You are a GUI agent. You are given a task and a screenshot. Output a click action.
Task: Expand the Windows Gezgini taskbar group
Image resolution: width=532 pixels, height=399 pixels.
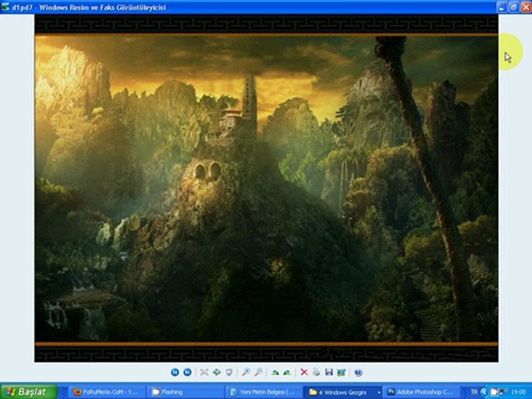click(x=342, y=392)
